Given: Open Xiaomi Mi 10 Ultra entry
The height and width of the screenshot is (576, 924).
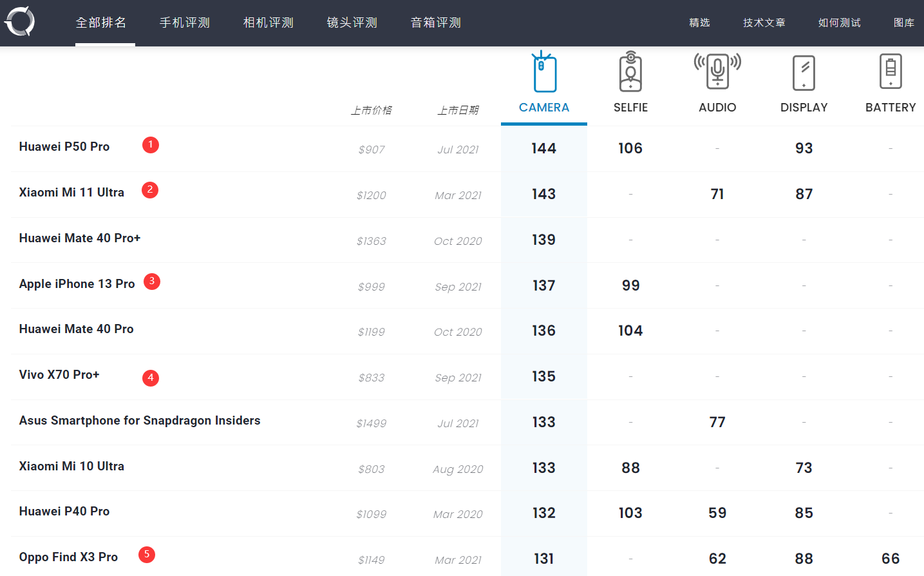Looking at the screenshot, I should [x=71, y=466].
